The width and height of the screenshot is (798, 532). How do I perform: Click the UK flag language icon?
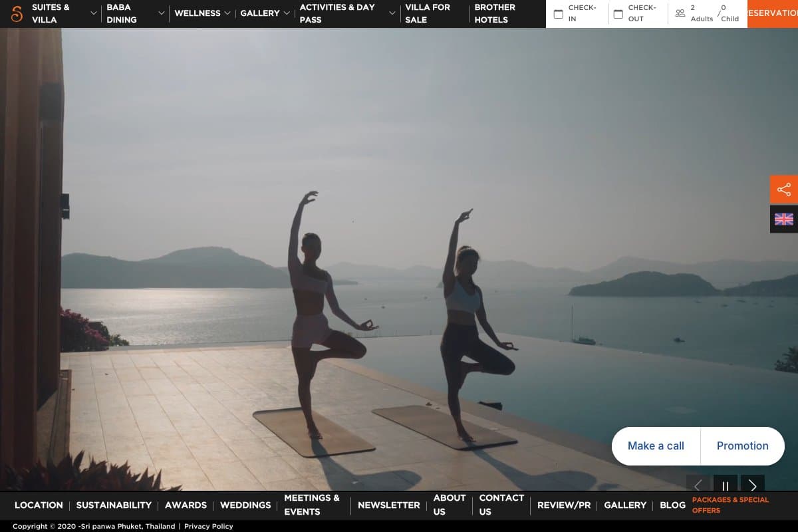pyautogui.click(x=784, y=219)
